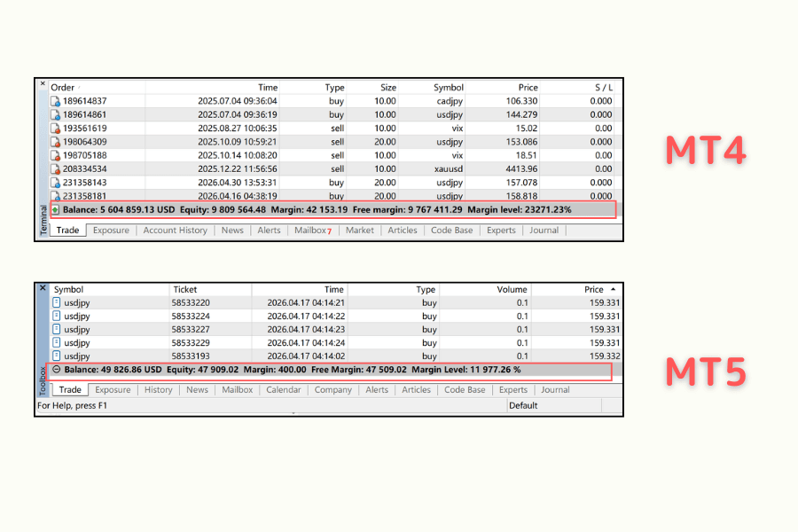Screen dimensions: 798x532
Task: Click sell order icon for 193561619
Action: point(55,129)
